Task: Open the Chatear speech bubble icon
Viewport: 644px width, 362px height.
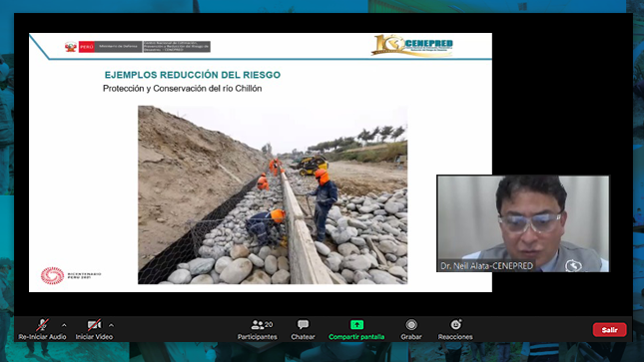Action: (304, 325)
